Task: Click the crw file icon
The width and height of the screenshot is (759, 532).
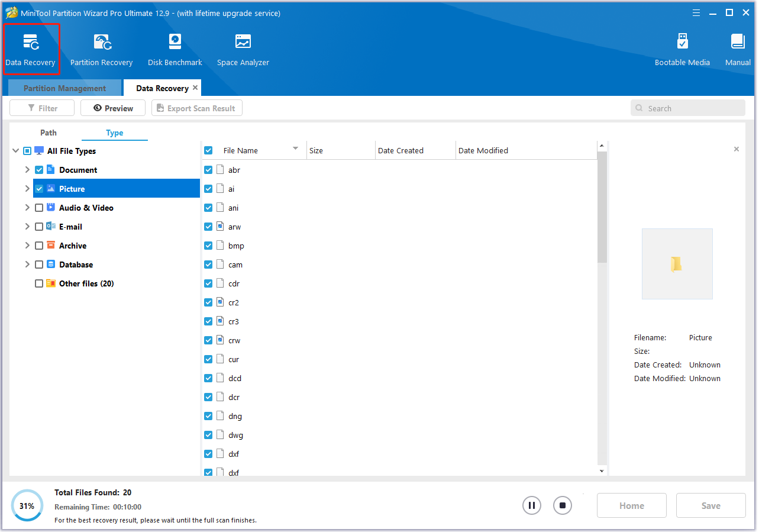Action: [x=220, y=340]
